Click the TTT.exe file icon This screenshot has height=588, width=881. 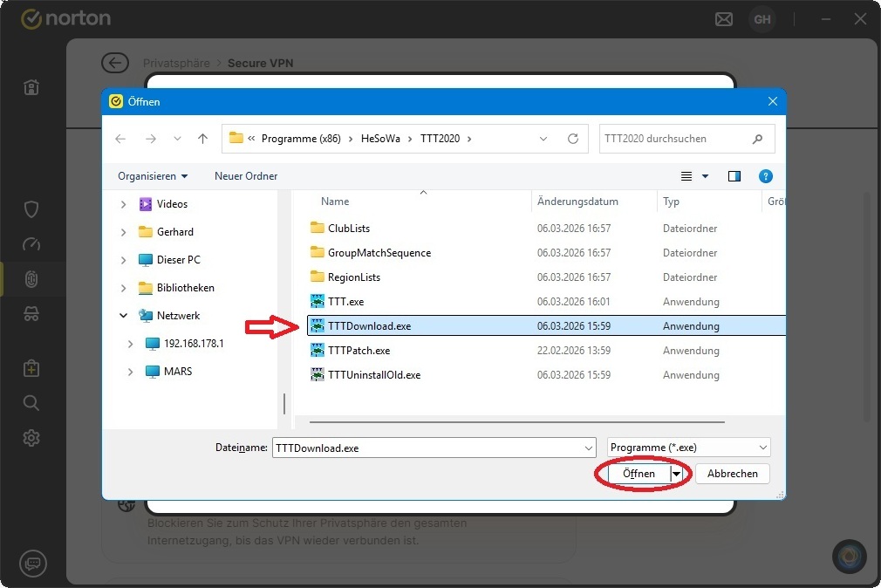[x=318, y=301]
